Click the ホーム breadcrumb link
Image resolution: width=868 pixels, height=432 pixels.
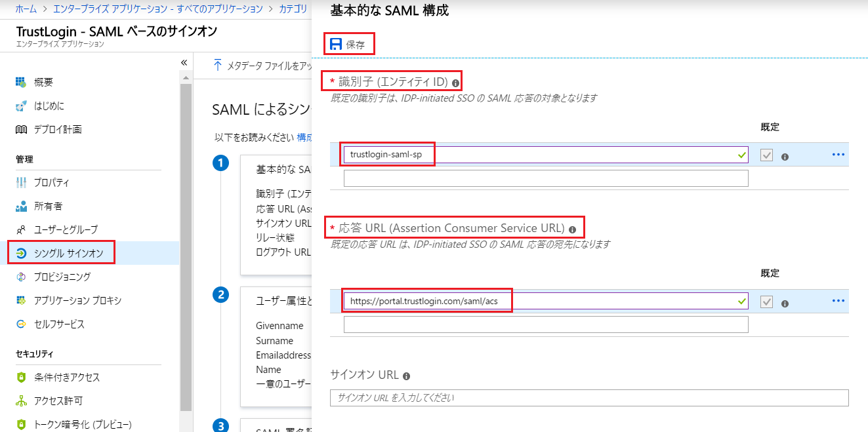pyautogui.click(x=26, y=9)
